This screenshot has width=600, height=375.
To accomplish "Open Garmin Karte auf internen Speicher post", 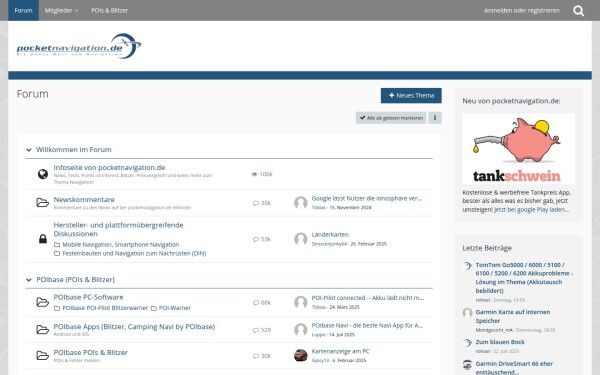I will point(513,316).
